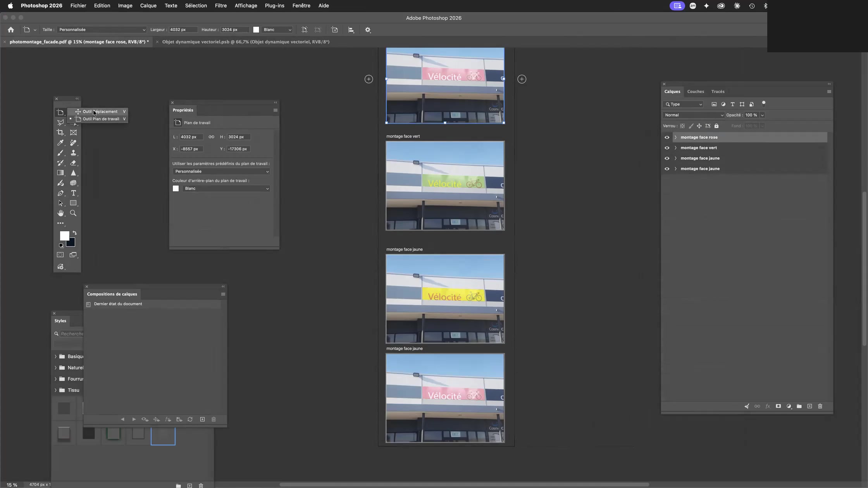The width and height of the screenshot is (868, 488).
Task: Choose the Brush tool
Action: coord(60,153)
